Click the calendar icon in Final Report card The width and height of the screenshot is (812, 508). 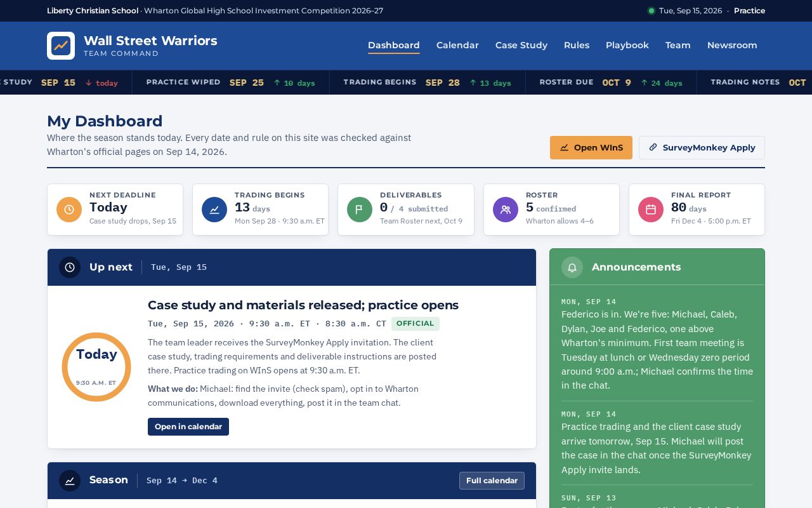(x=651, y=210)
